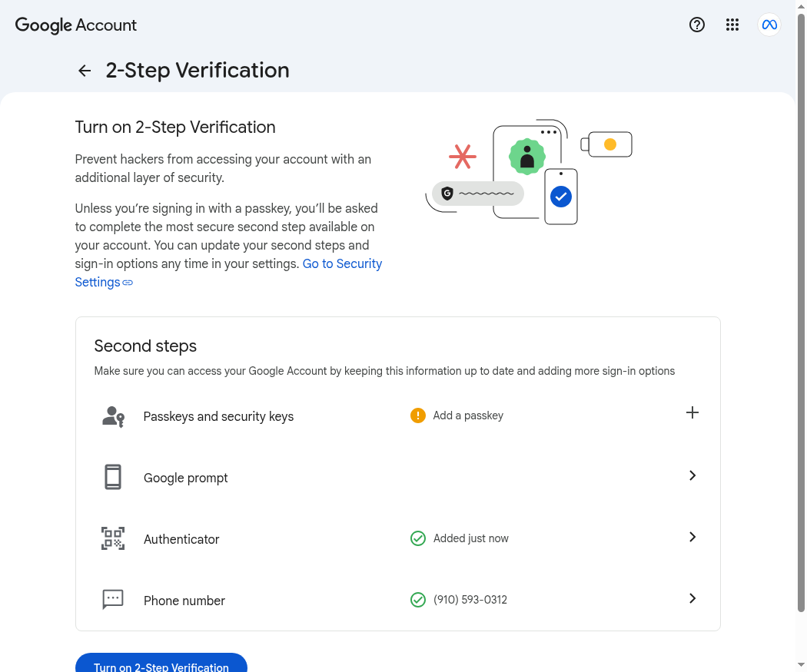Expand the Google prompt row chevron
807x672 pixels.
[692, 475]
